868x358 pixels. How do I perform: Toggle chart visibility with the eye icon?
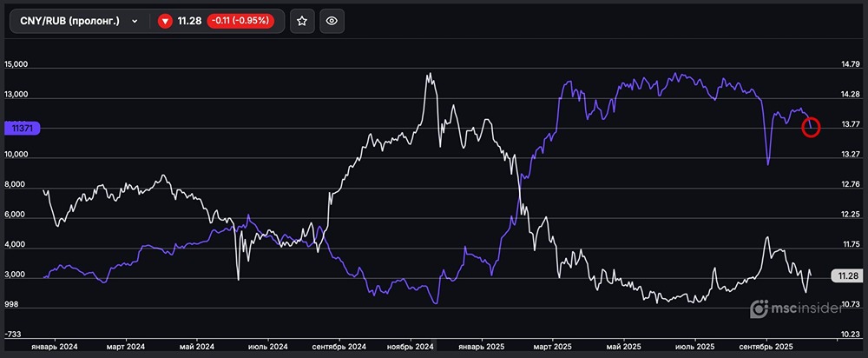[x=332, y=21]
